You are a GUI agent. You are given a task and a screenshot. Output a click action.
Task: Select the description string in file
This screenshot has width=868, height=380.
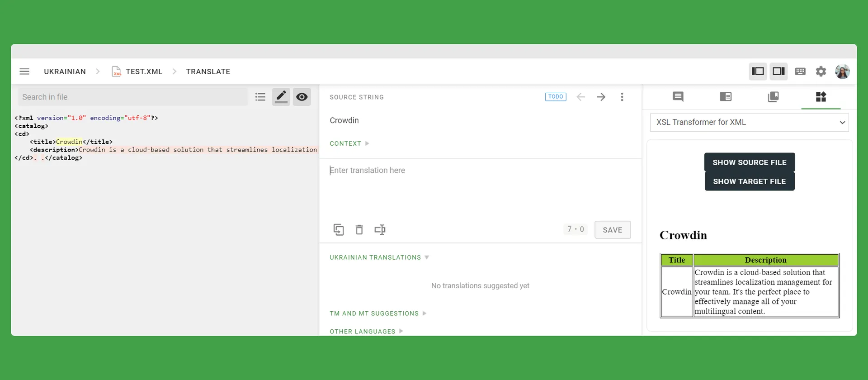click(198, 150)
